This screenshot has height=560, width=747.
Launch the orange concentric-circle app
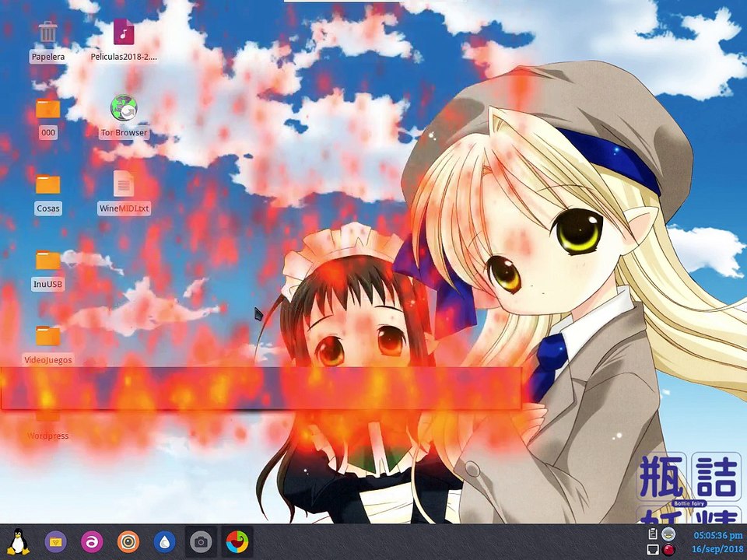[128, 542]
